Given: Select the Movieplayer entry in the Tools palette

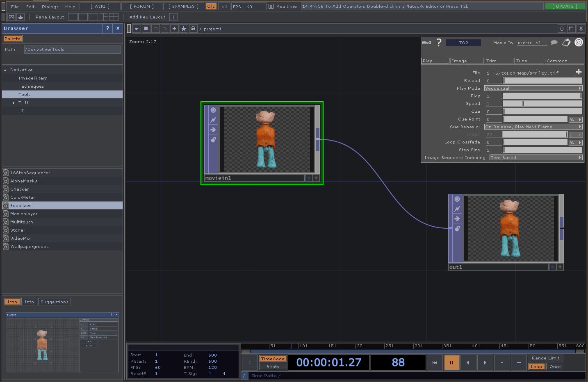Looking at the screenshot, I should tap(24, 214).
